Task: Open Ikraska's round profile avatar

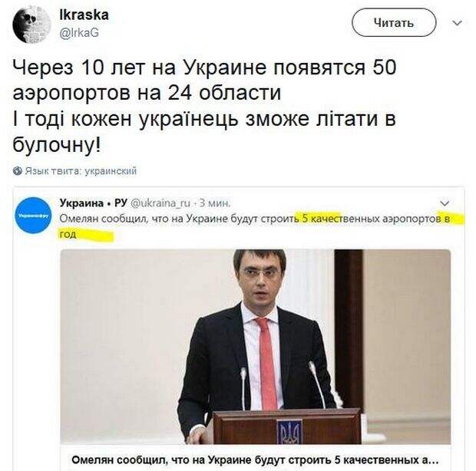Action: [x=31, y=24]
